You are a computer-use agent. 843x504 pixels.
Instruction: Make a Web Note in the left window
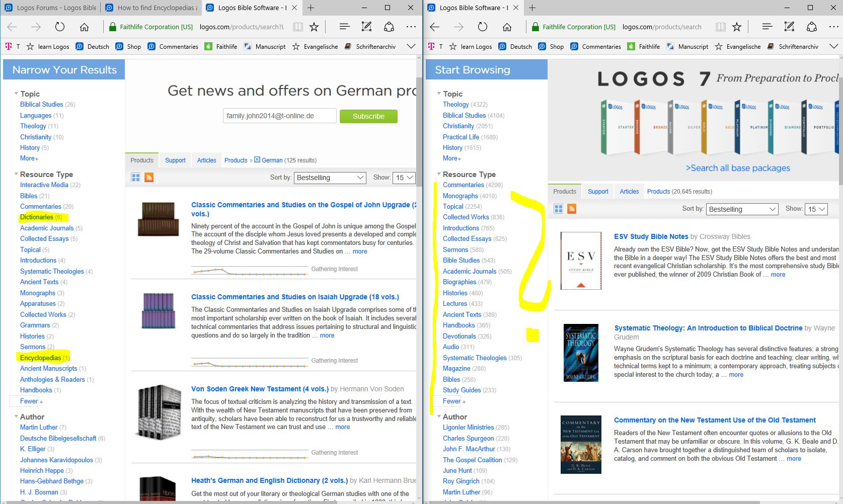(367, 27)
